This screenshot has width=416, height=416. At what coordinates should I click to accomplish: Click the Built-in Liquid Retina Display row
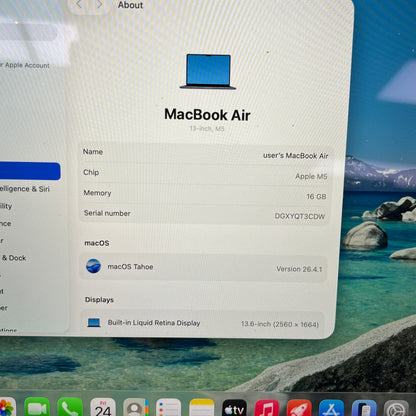[202, 323]
